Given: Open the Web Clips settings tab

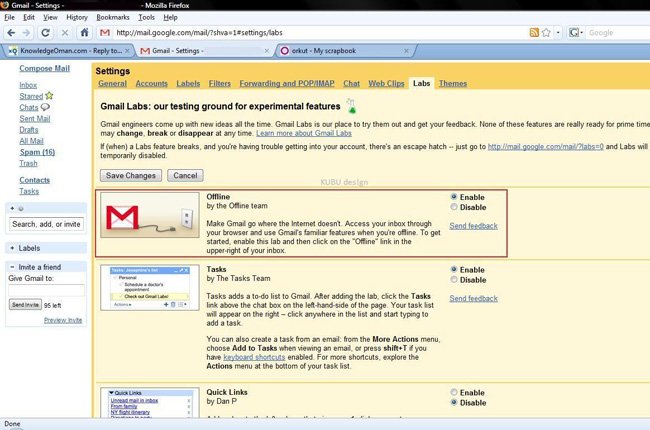Looking at the screenshot, I should [x=386, y=83].
